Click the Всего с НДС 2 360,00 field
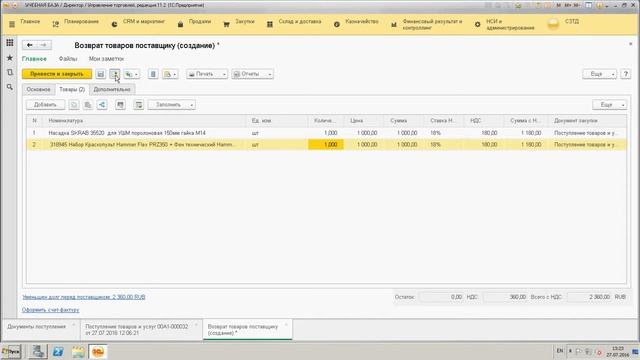640x360 pixels. coord(589,297)
